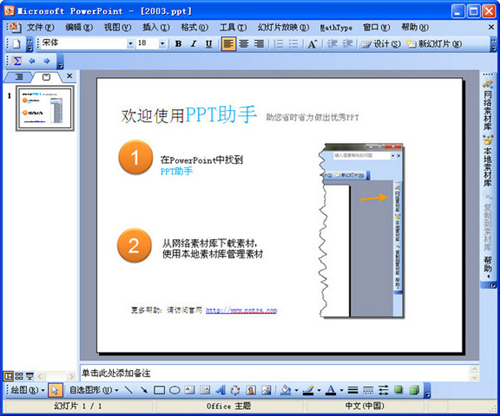Image resolution: width=500 pixels, height=416 pixels.
Task: Select the Select Objects arrow tool
Action: pyautogui.click(x=55, y=390)
